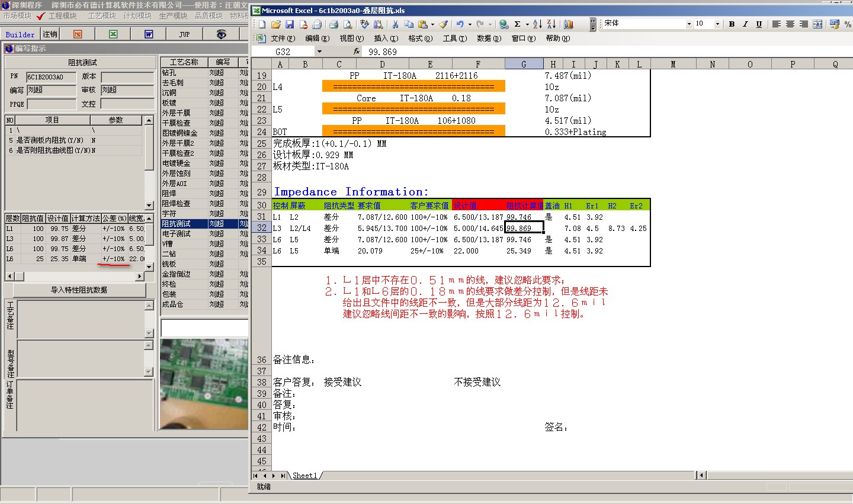This screenshot has height=504, width=853.
Task: Click the Currency style icon
Action: pos(834,24)
